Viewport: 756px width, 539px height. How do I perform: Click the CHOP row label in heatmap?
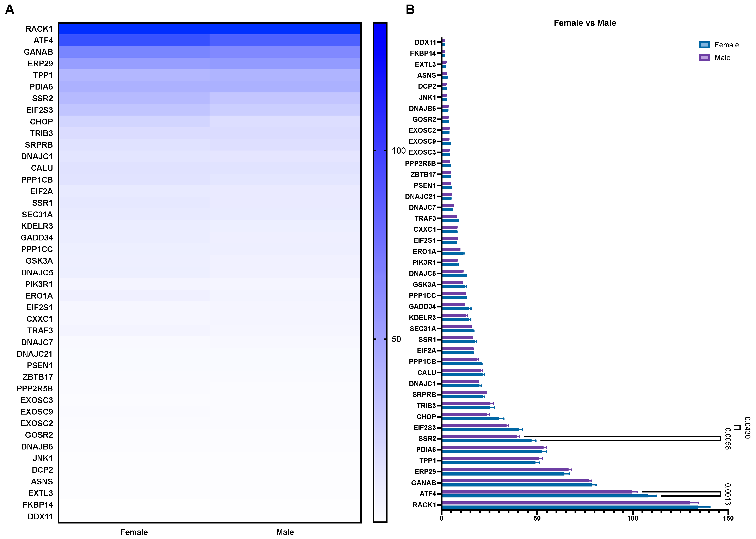tap(41, 122)
